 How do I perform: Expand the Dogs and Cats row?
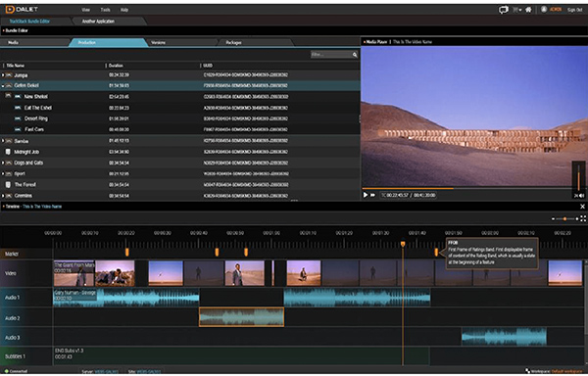pos(3,163)
